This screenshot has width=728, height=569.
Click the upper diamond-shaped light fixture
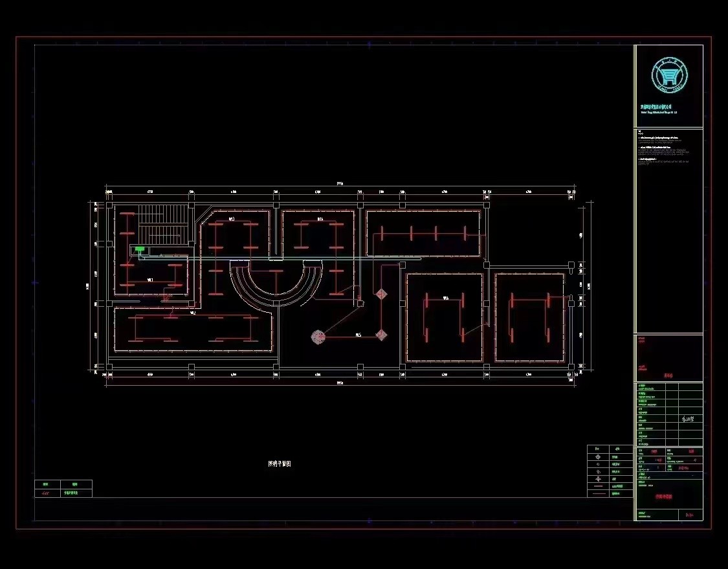click(x=381, y=294)
